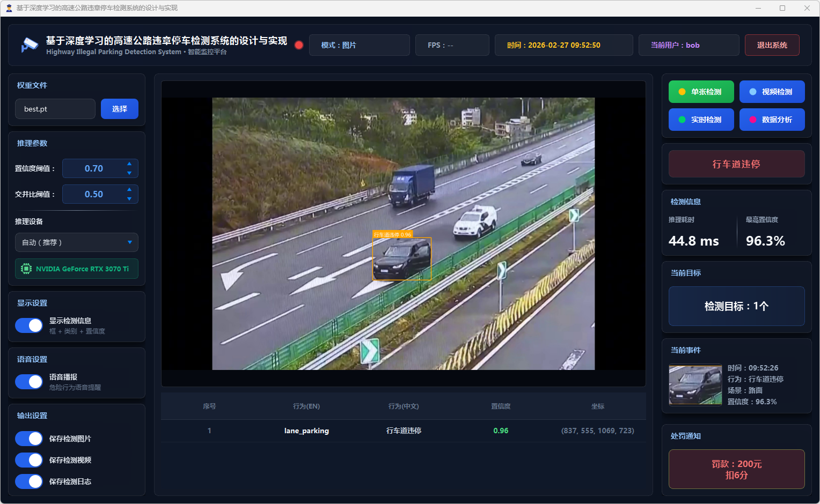The height and width of the screenshot is (504, 820).
Task: Open the current event vehicle thumbnail
Action: [695, 385]
